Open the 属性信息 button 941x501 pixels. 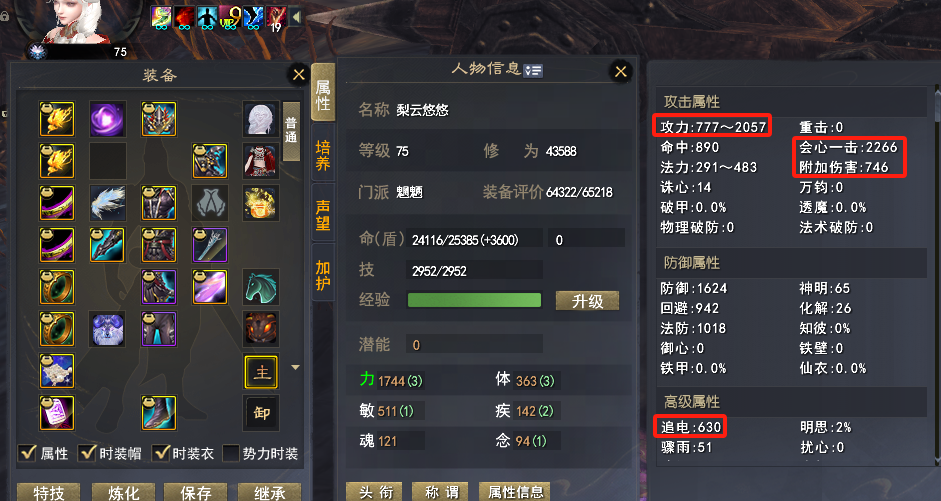[516, 492]
